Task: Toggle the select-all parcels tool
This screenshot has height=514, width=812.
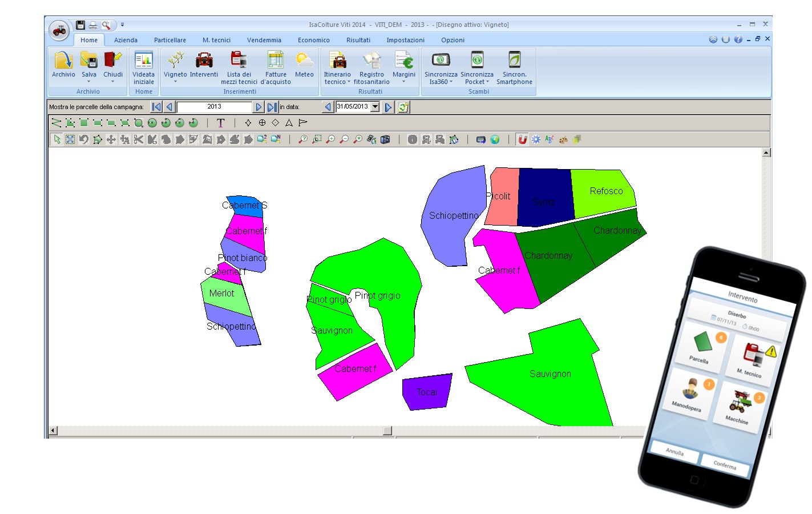Action: [70, 139]
